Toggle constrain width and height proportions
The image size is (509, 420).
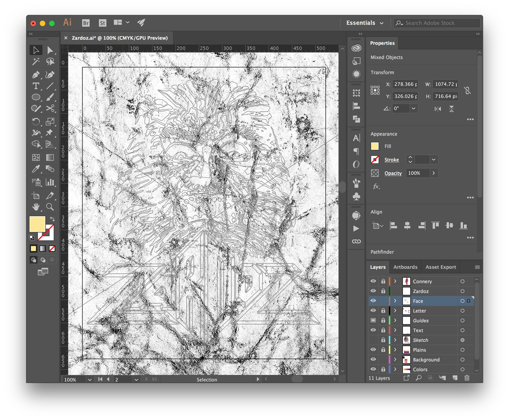click(x=468, y=90)
